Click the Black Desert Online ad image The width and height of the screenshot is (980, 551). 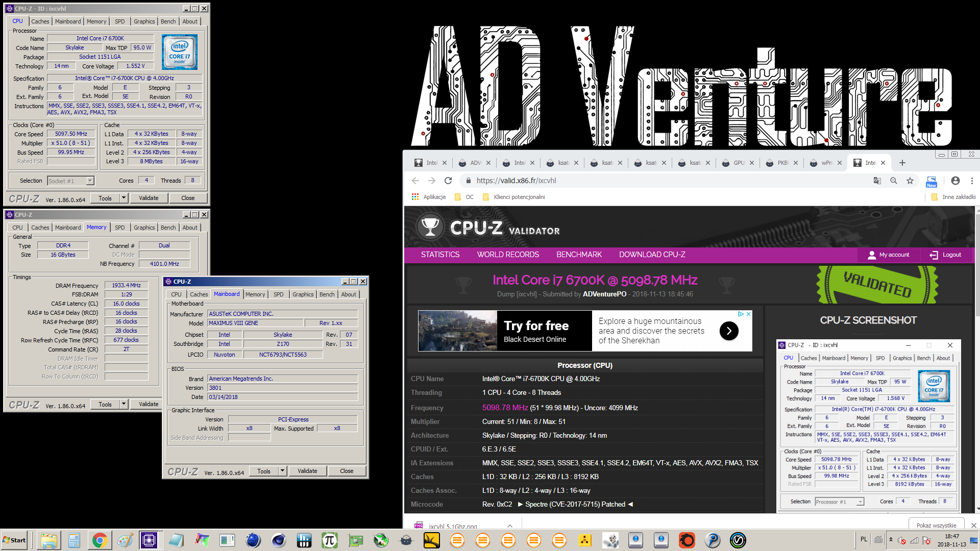[457, 331]
